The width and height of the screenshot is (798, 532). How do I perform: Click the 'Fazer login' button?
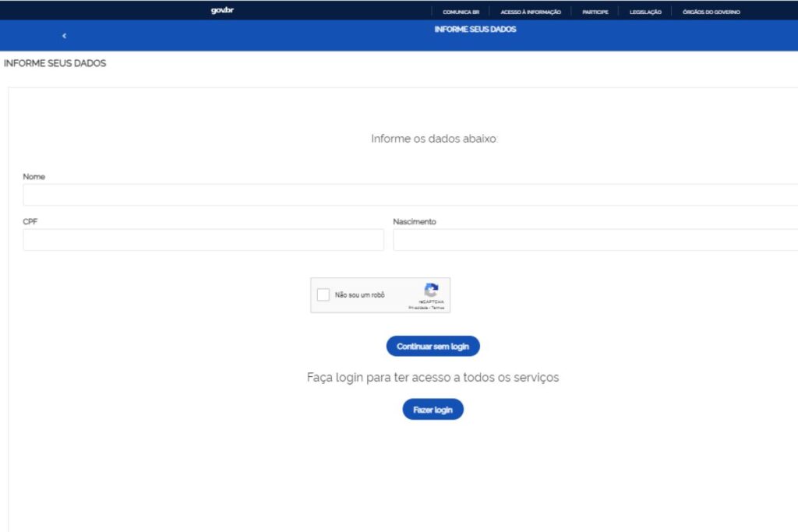coord(433,410)
